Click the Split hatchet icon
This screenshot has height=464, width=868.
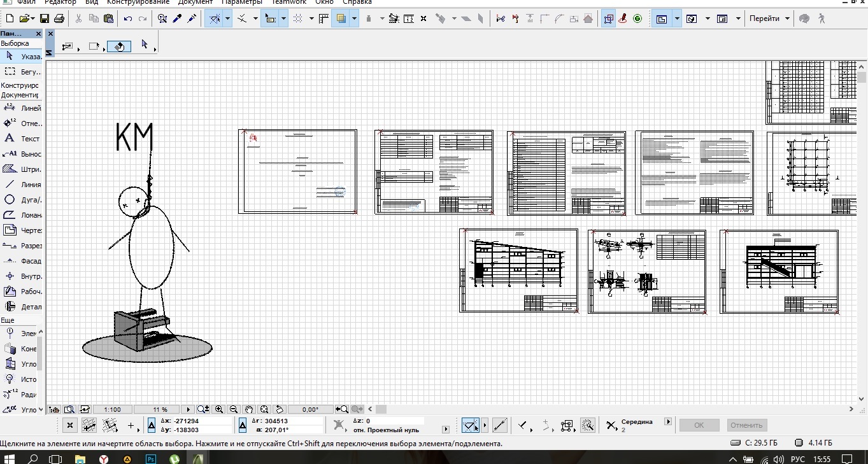(x=516, y=19)
